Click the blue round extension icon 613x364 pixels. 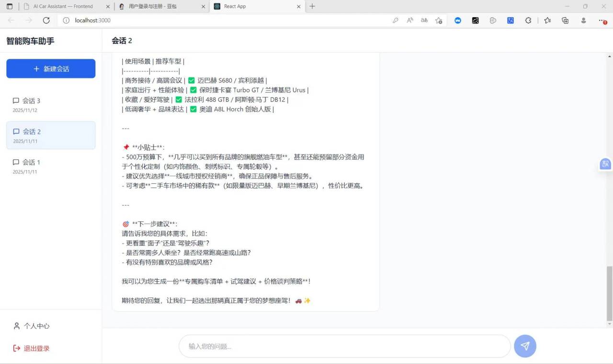click(x=458, y=20)
